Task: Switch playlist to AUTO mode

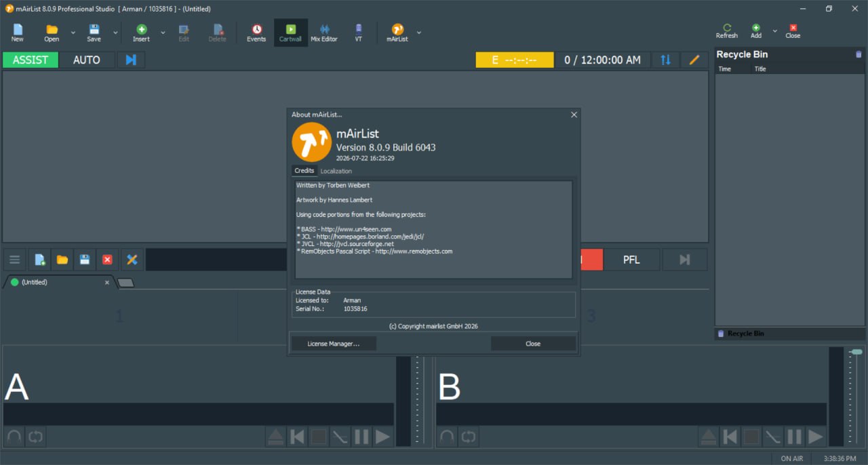Action: coord(87,60)
